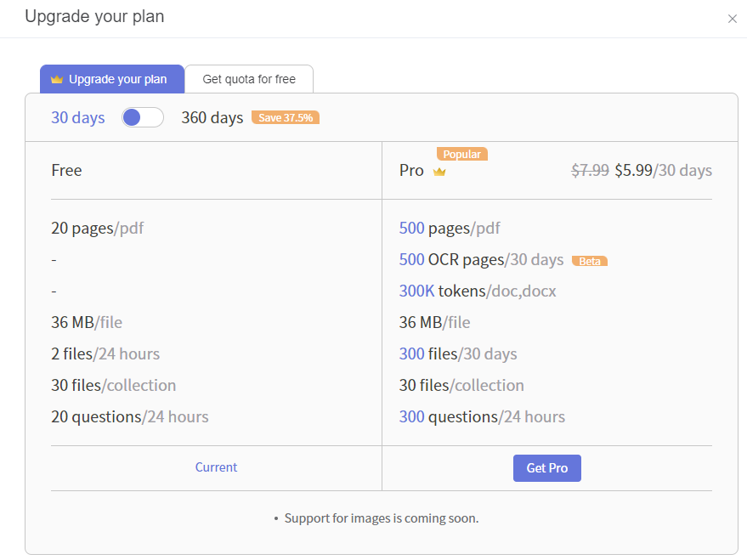Click the Popular badge above Pro

pos(461,154)
